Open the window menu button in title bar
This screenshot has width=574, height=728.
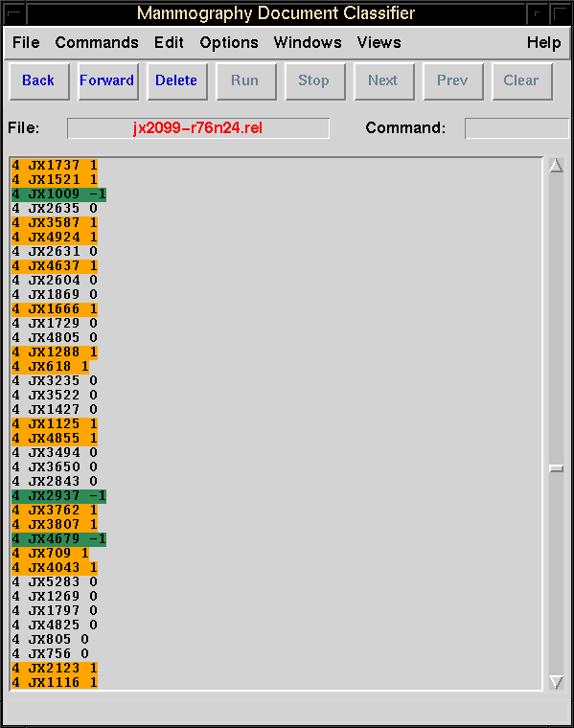(13, 13)
